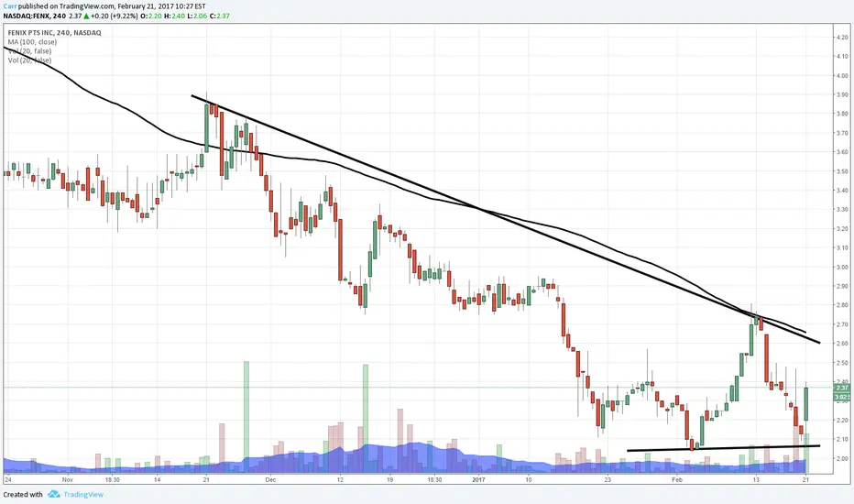This screenshot has height=504, width=854.
Task: Click the L:2.06 low value
Action: point(197,16)
